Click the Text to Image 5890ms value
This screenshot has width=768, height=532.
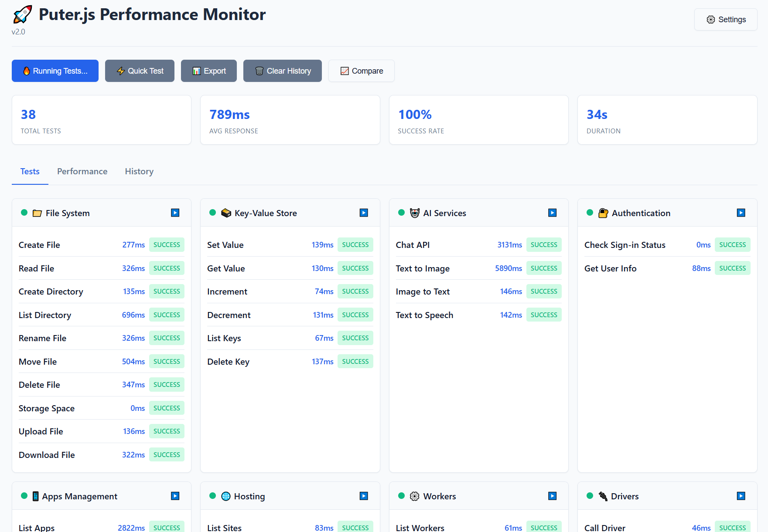(x=509, y=268)
